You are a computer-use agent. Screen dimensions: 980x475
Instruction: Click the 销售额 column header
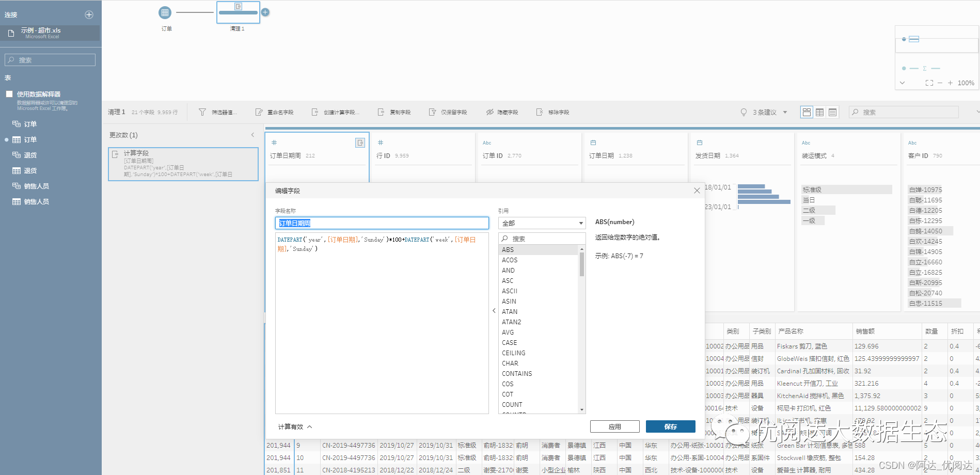[x=887, y=331]
